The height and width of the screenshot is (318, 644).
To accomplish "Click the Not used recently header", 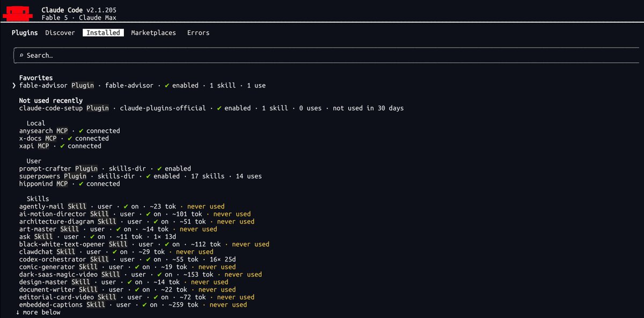I will pyautogui.click(x=50, y=100).
